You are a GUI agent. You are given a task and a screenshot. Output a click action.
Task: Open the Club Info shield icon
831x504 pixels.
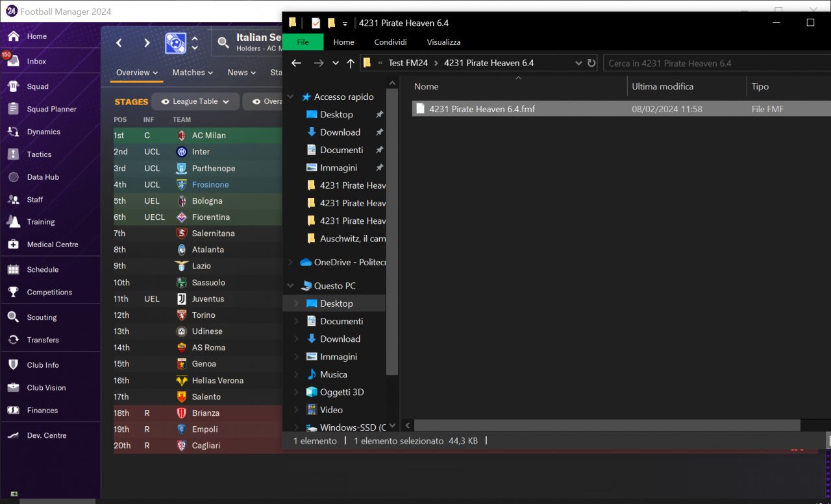[13, 365]
